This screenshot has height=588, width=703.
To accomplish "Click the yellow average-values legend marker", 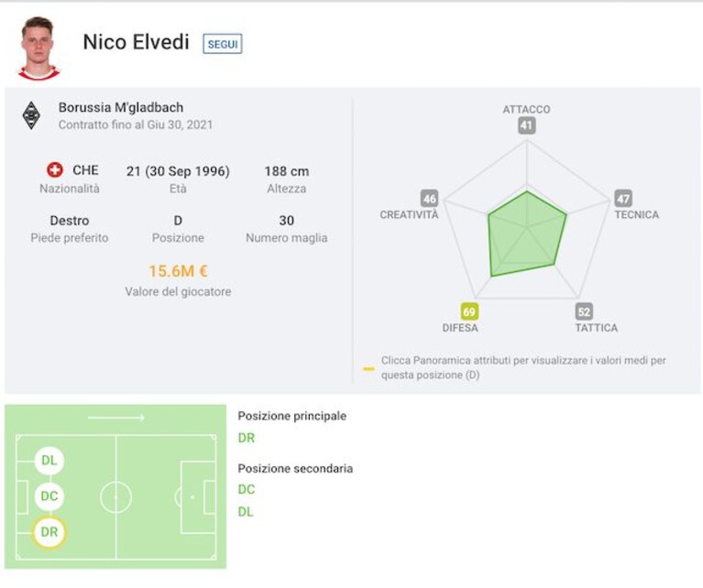I will pos(368,369).
